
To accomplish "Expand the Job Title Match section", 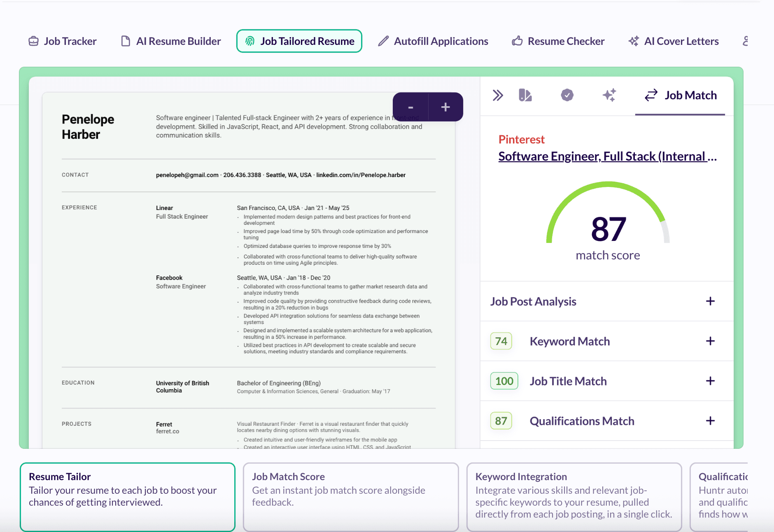I will pyautogui.click(x=710, y=381).
